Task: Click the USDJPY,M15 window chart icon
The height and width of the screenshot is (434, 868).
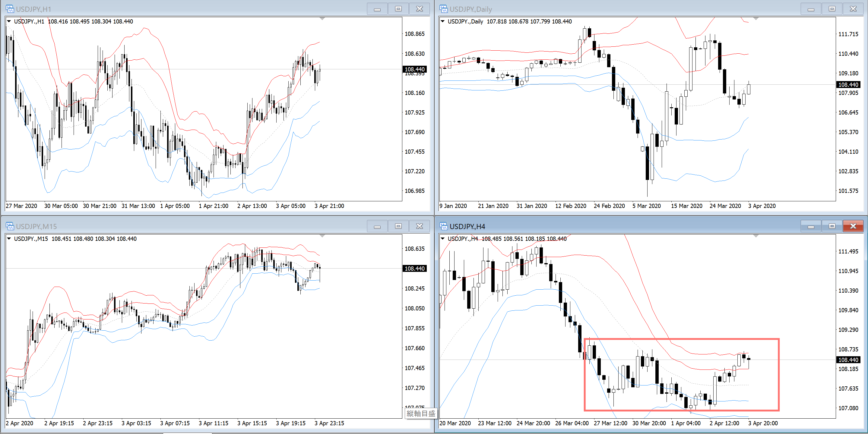Action: (x=10, y=226)
